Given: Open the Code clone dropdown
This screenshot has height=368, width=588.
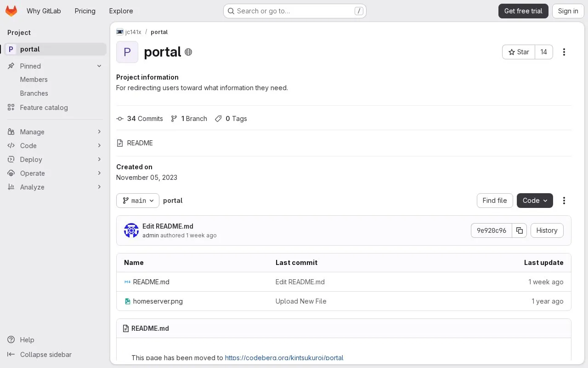Looking at the screenshot, I should [535, 201].
